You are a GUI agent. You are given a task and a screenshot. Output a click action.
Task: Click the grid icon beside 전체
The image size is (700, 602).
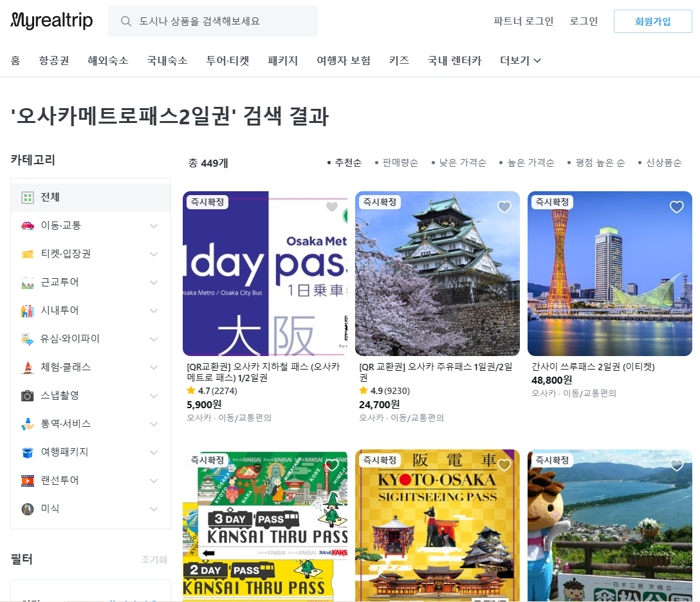[x=28, y=198]
